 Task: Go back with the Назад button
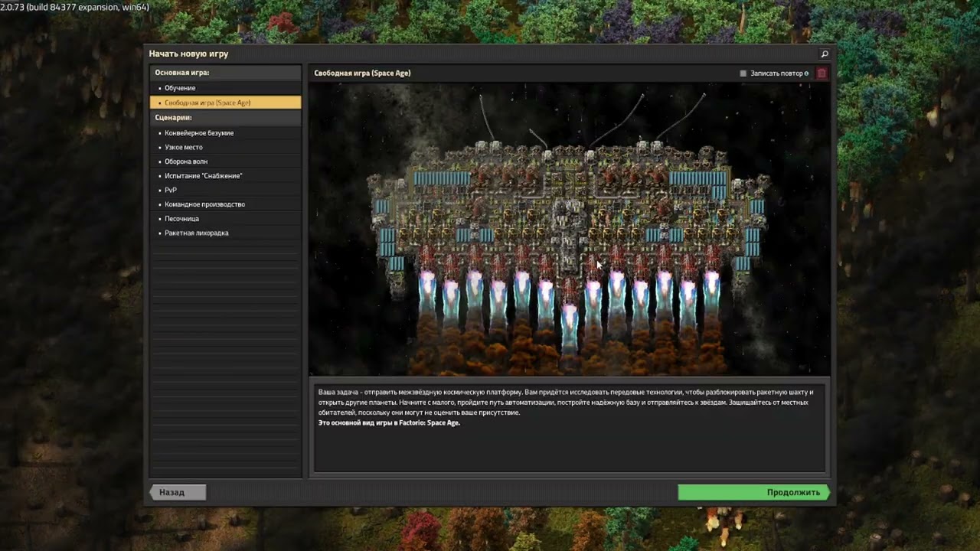click(178, 492)
